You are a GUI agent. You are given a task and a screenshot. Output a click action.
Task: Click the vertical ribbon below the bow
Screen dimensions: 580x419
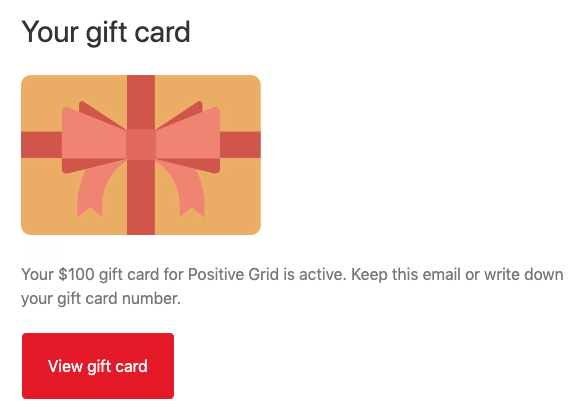[141, 197]
